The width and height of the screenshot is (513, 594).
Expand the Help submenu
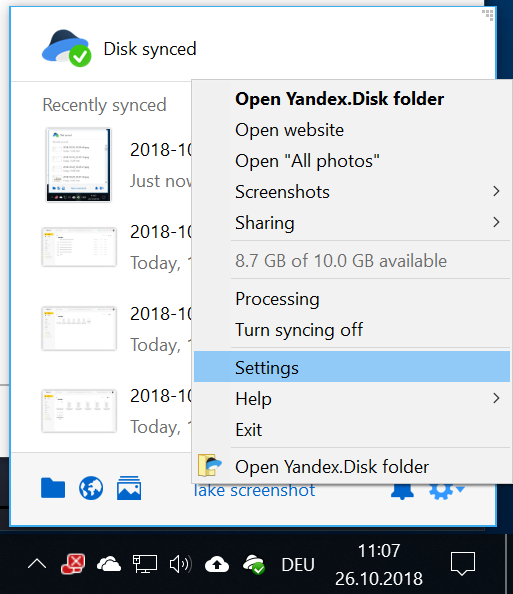[352, 399]
